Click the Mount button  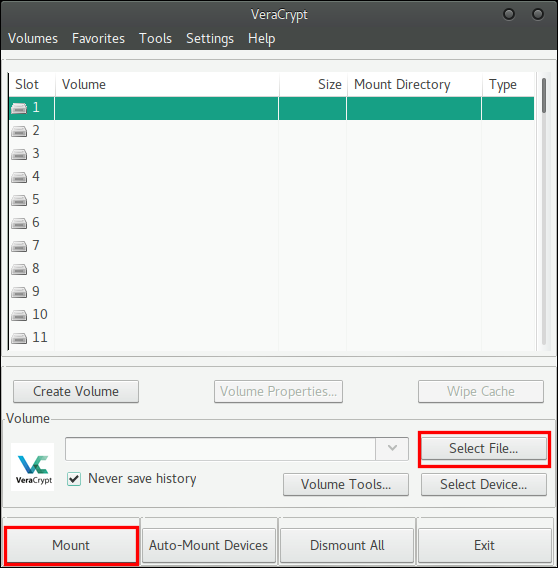(x=71, y=545)
